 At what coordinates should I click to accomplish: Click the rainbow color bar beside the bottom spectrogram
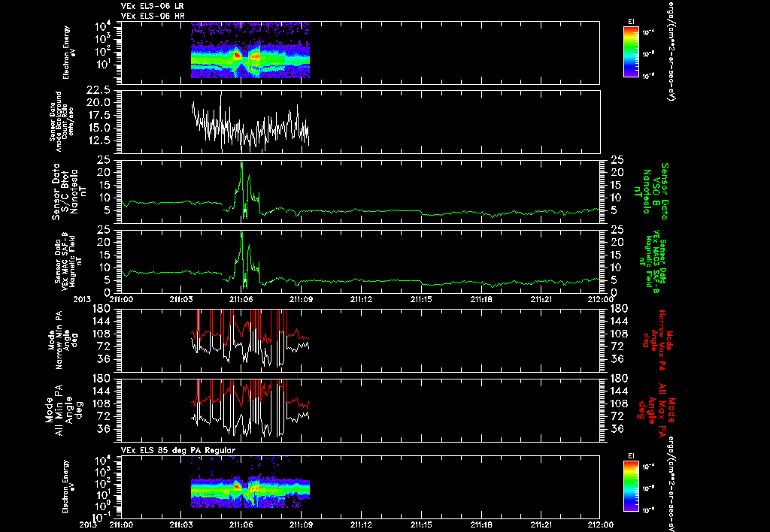click(631, 486)
